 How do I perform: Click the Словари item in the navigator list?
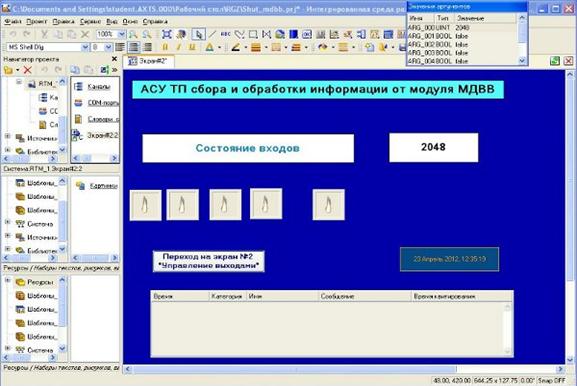pyautogui.click(x=97, y=119)
